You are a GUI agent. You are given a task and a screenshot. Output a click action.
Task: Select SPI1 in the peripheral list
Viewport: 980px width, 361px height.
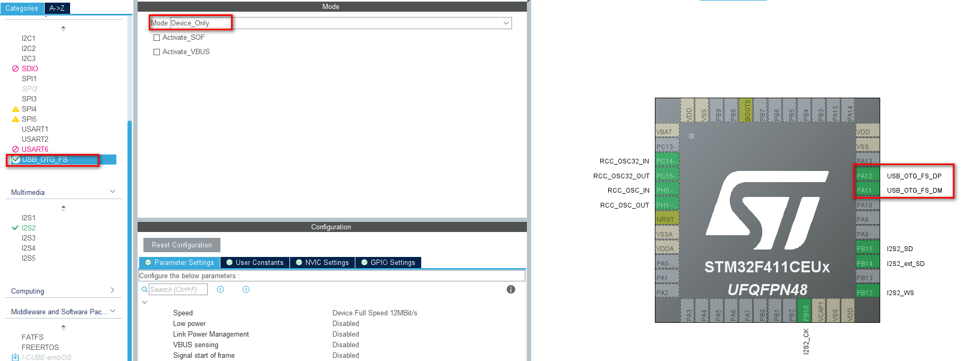click(29, 79)
